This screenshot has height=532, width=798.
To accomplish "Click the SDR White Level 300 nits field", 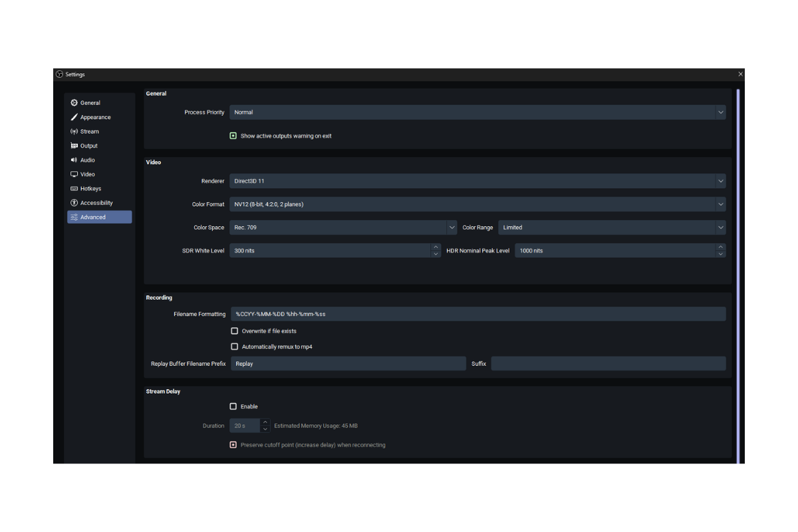I will pyautogui.click(x=331, y=251).
